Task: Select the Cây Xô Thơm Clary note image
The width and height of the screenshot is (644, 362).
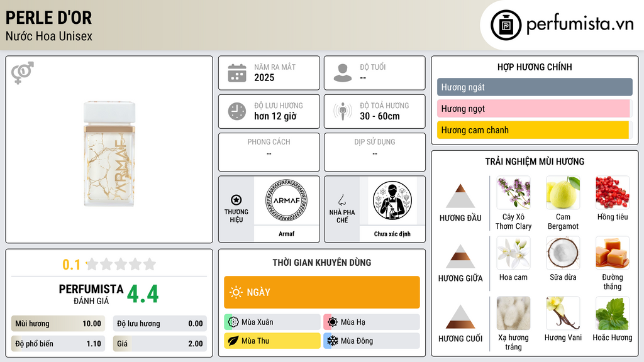Action: pyautogui.click(x=513, y=192)
